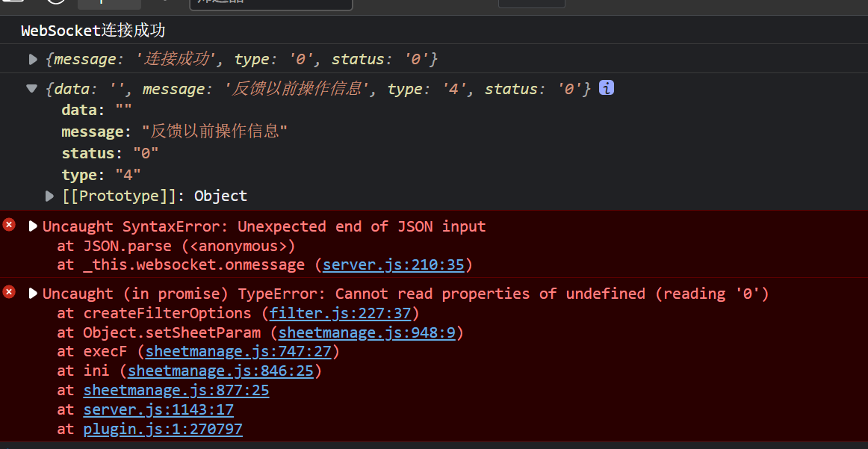
Task: Open the server.js:1143:17 link
Action: click(x=158, y=409)
